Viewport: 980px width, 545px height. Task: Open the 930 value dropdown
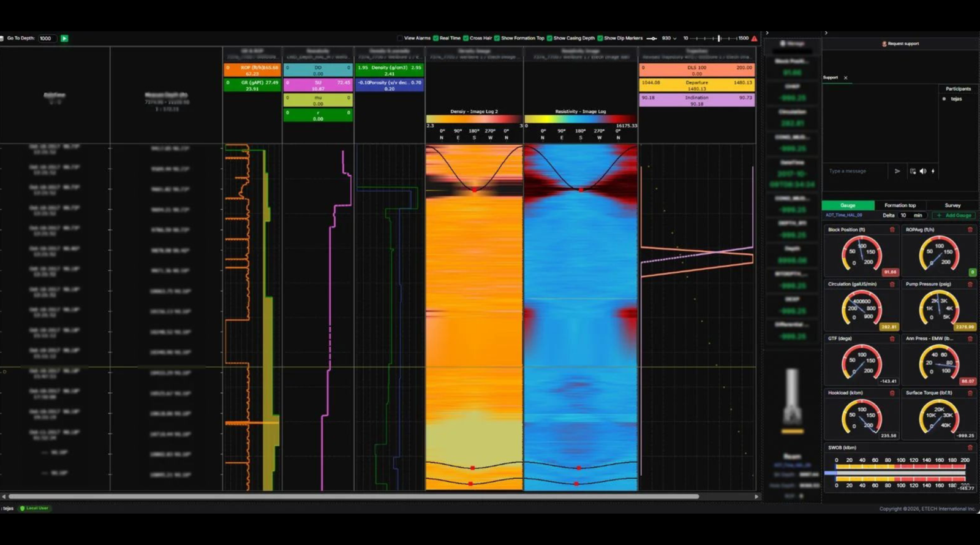[669, 38]
